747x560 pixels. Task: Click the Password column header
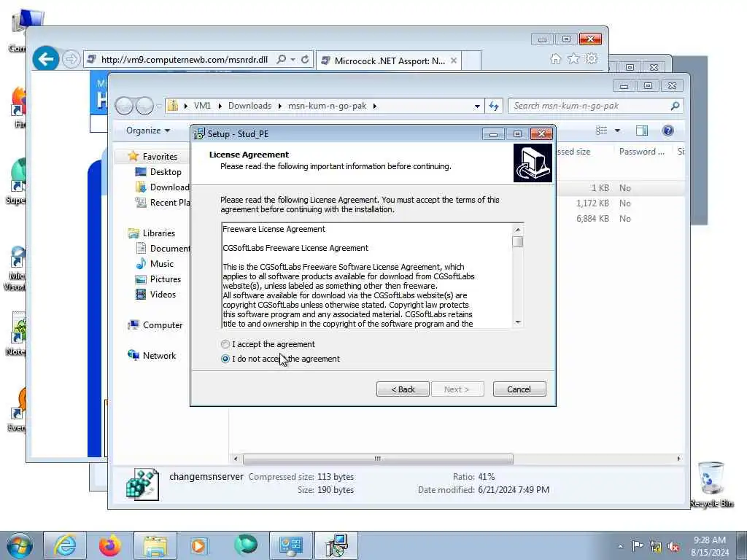[x=642, y=152]
